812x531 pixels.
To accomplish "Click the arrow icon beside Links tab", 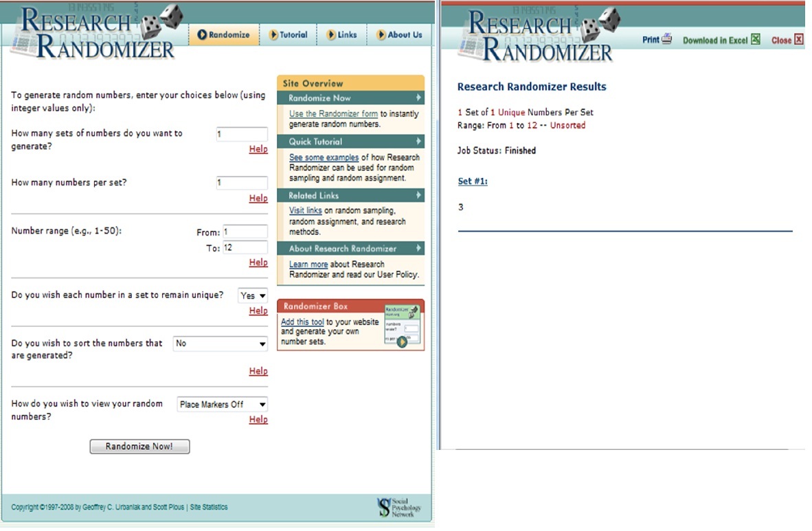I will click(331, 35).
